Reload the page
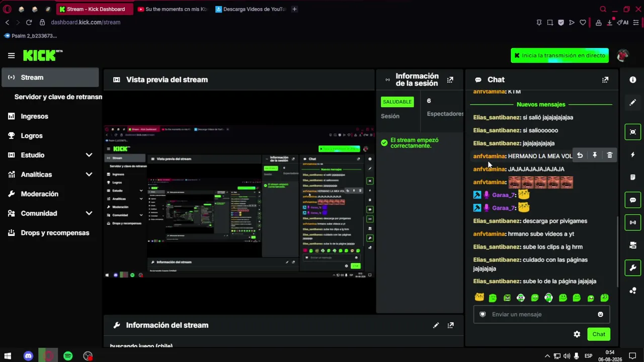The width and height of the screenshot is (644, 362). tap(29, 22)
